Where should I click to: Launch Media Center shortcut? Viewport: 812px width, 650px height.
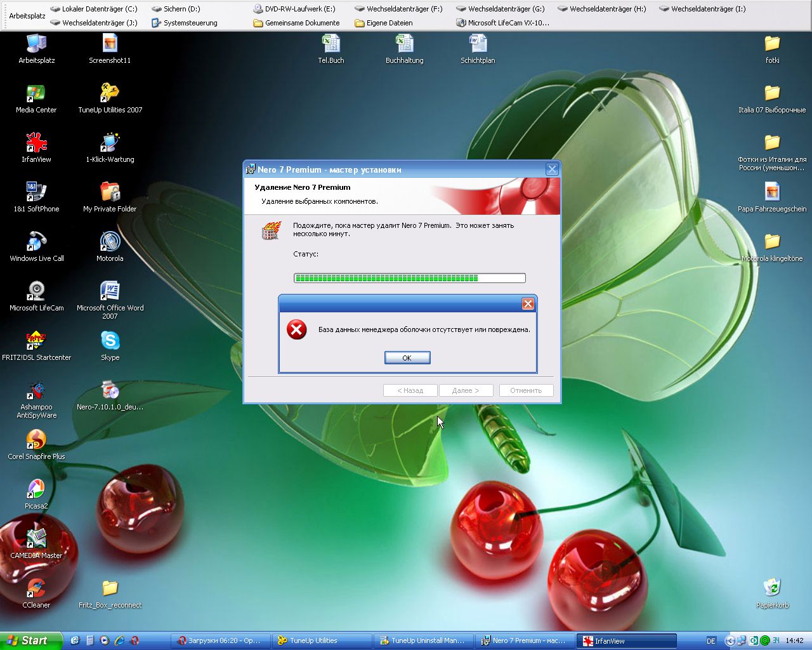pyautogui.click(x=36, y=98)
